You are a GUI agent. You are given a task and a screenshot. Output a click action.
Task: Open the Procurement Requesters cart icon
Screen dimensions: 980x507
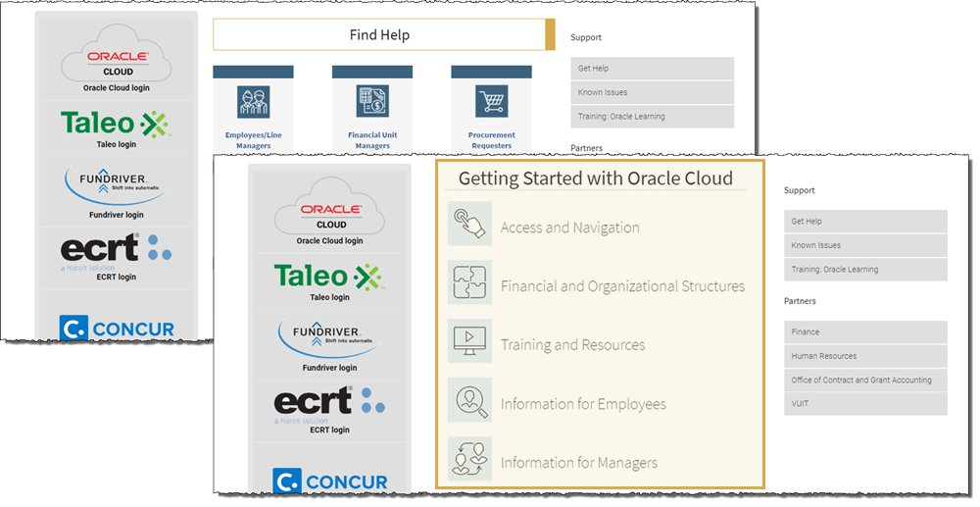491,100
